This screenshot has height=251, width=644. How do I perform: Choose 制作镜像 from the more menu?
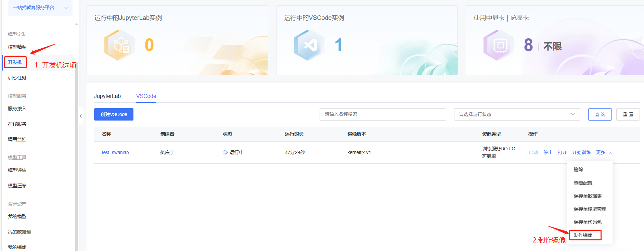click(583, 235)
